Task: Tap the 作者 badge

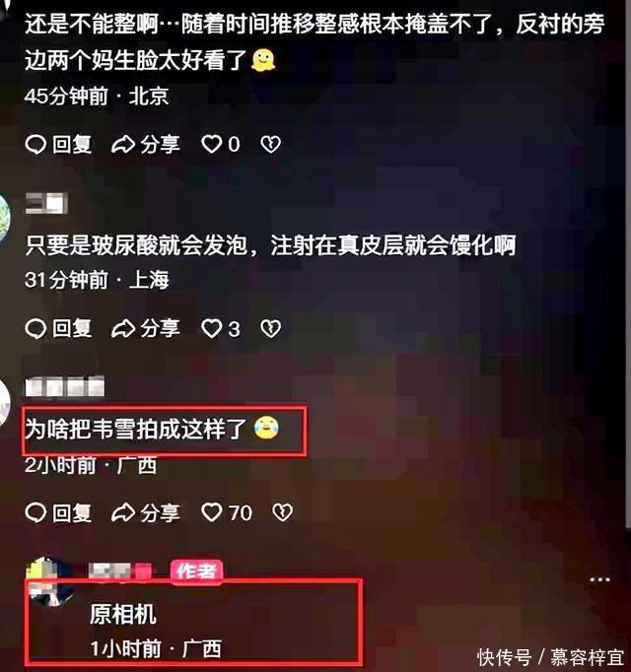Action: (196, 571)
